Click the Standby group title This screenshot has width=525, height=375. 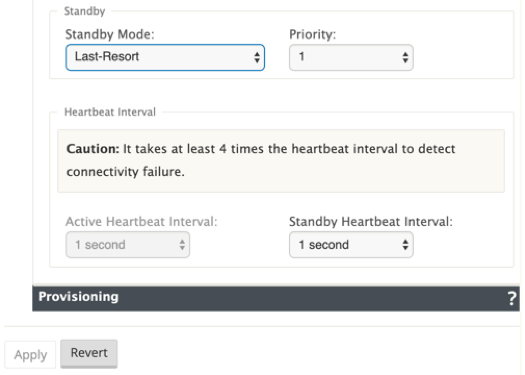[x=85, y=11]
